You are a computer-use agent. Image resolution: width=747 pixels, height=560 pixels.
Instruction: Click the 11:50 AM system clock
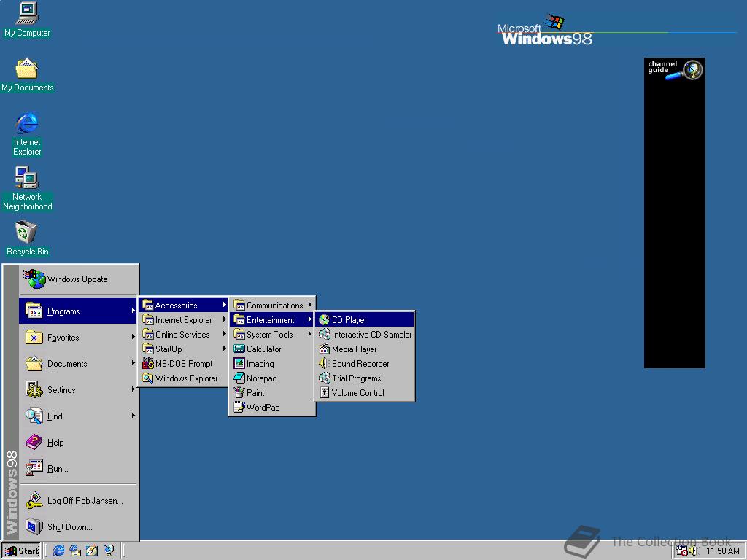point(723,551)
